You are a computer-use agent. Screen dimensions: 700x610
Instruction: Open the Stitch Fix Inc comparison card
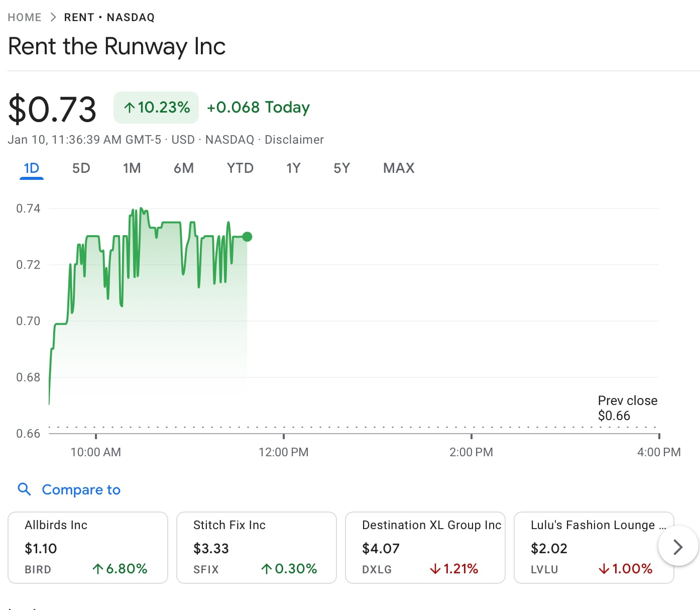[x=257, y=548]
